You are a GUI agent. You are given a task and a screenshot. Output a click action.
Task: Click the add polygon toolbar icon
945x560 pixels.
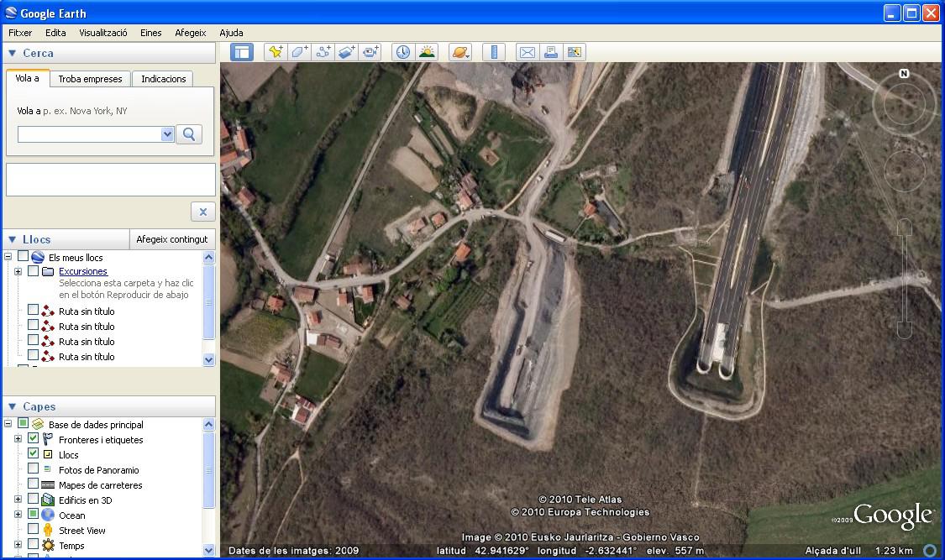pos(299,52)
